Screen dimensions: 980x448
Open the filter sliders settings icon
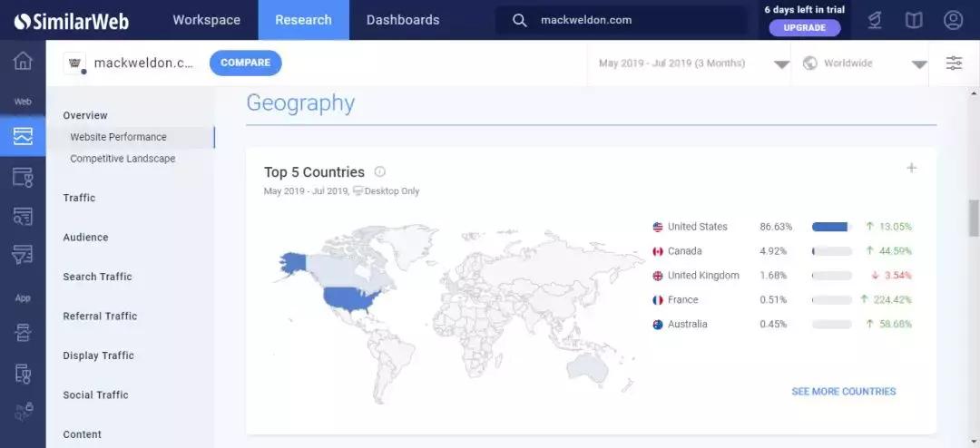pos(954,63)
